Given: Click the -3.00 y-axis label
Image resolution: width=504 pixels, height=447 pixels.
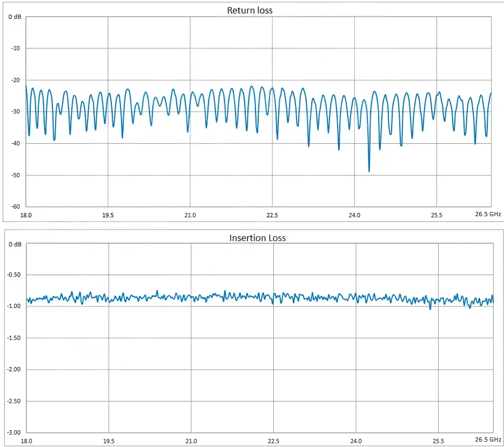Looking at the screenshot, I should (14, 432).
